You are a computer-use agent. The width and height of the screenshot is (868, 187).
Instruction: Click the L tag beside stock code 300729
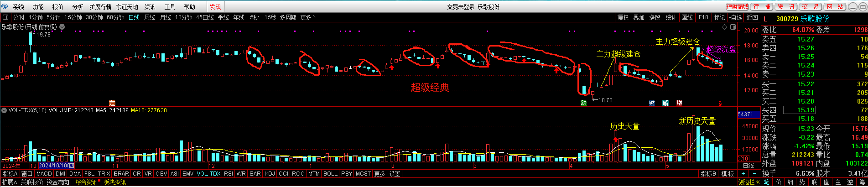point(766,19)
